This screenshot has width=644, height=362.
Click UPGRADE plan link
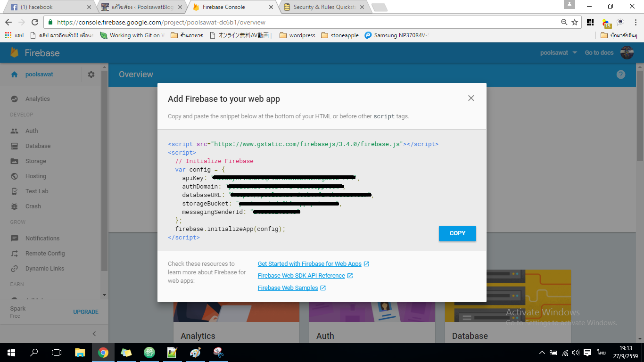click(x=86, y=312)
